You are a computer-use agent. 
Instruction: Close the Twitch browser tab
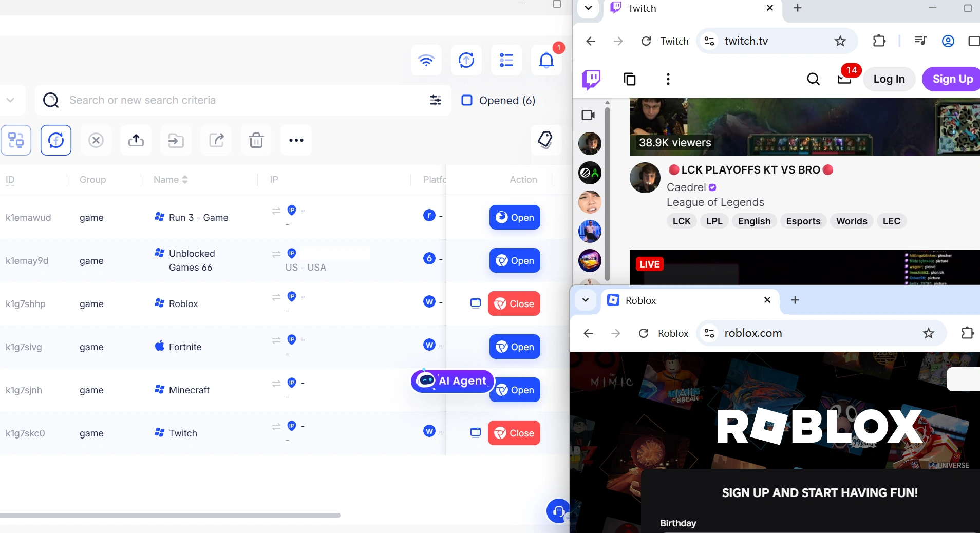click(x=770, y=8)
